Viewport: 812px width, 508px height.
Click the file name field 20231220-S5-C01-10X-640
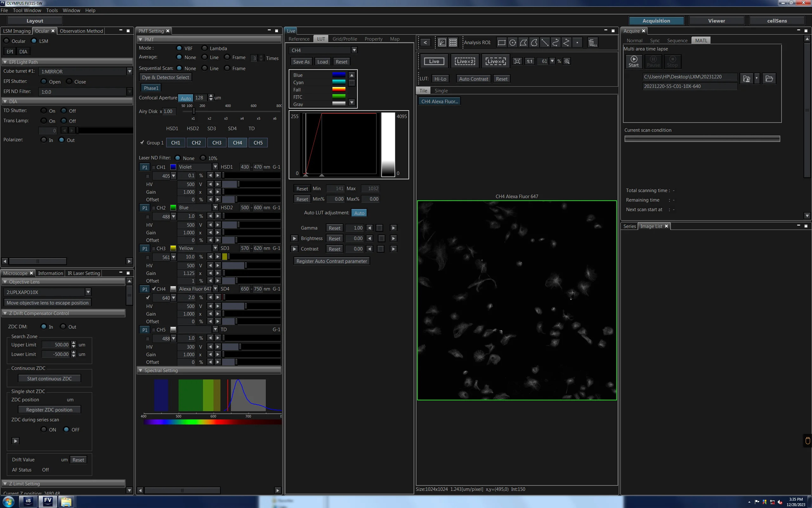tap(690, 86)
